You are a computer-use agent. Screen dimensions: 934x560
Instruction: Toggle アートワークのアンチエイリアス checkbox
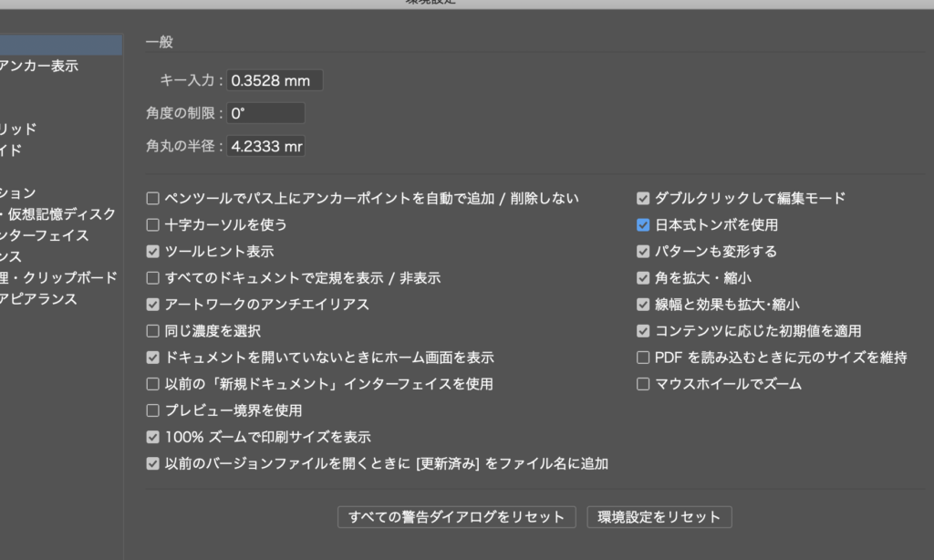pyautogui.click(x=153, y=305)
